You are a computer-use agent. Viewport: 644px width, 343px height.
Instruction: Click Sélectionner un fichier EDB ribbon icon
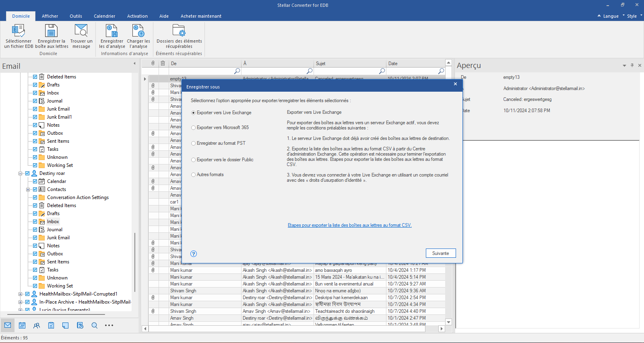coord(19,36)
